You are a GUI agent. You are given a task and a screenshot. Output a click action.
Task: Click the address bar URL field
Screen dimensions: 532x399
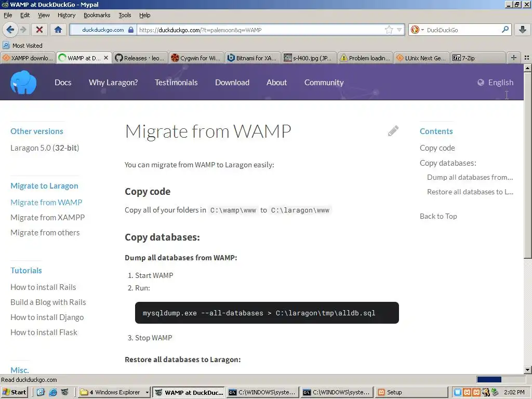(x=261, y=30)
